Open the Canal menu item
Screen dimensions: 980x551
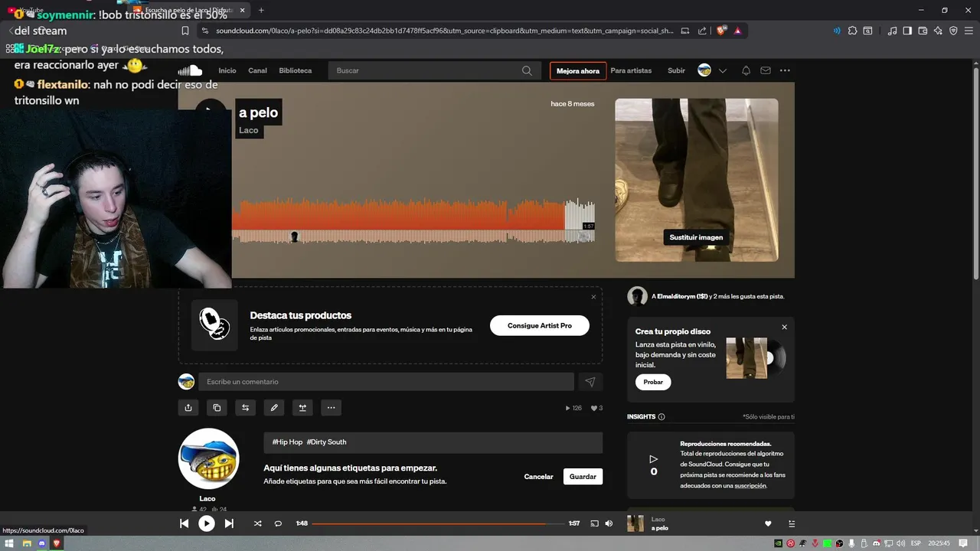(257, 70)
